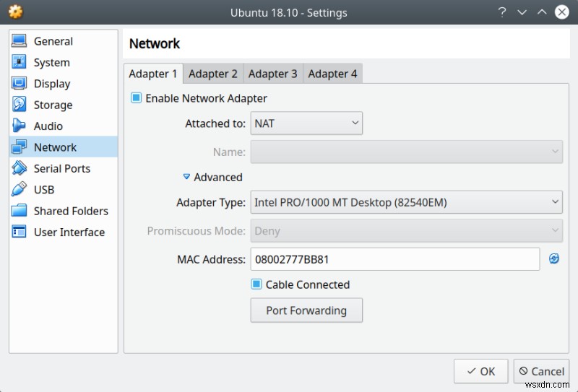The width and height of the screenshot is (578, 392).
Task: Click the Audio speaker icon
Action: coord(19,126)
